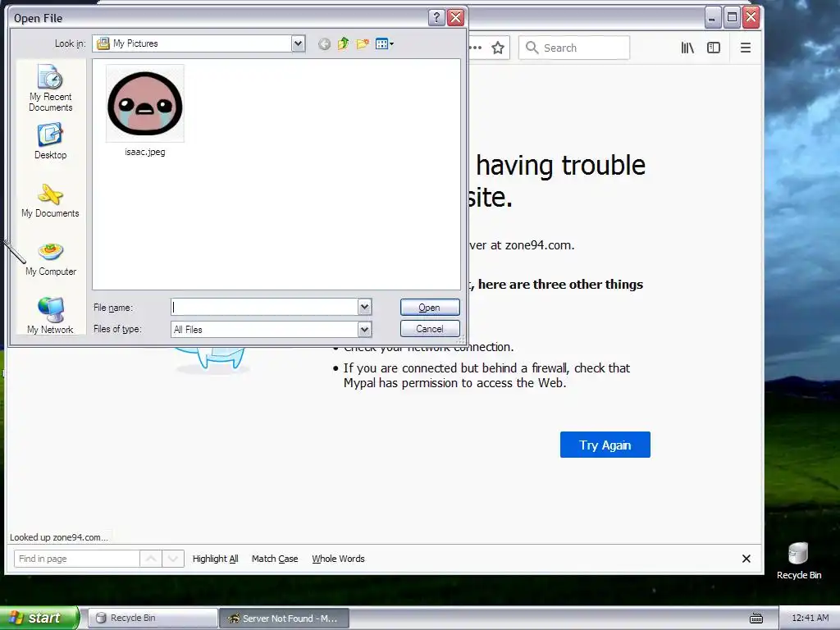Open the View Menu icon dropdown
Image resolution: width=840 pixels, height=630 pixels.
point(385,44)
